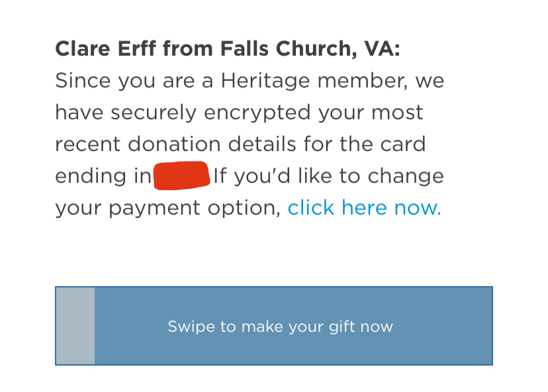Viewport: 548px width, 392px height.
Task: Click the text "ending in" before the redaction
Action: coord(103,176)
